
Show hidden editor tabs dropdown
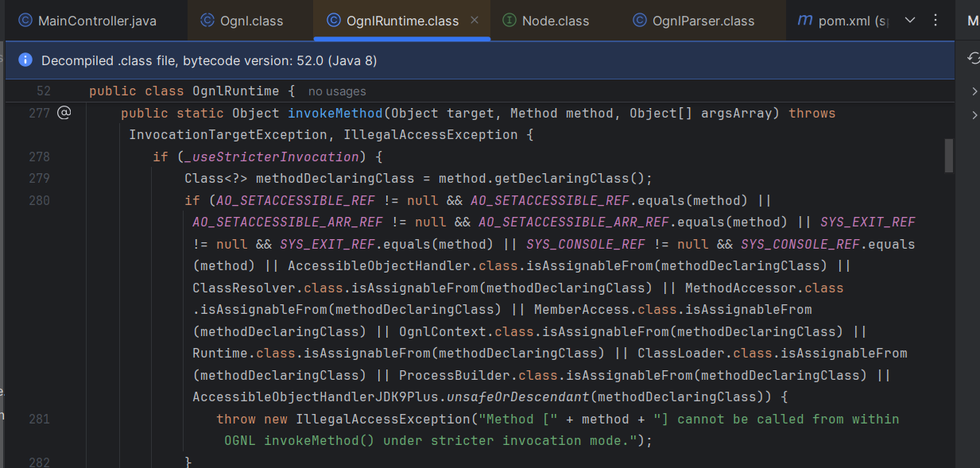911,20
